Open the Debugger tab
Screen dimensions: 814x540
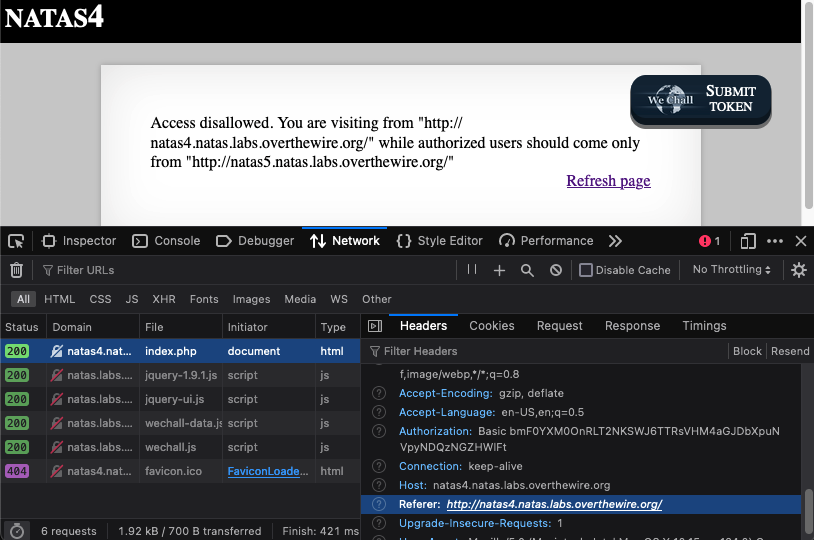click(255, 241)
